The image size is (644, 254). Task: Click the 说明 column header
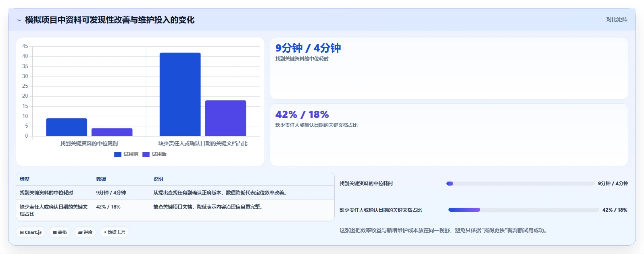click(158, 179)
